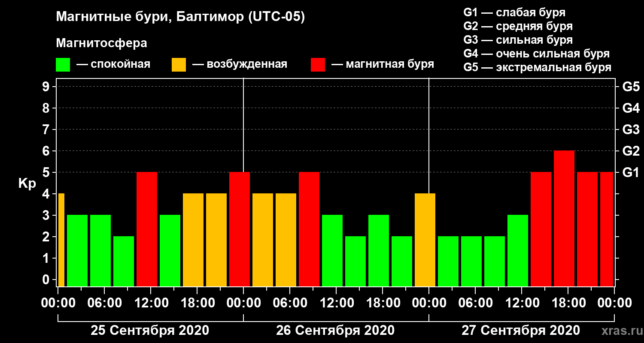Click the '27 Сентября 2020' date label

pyautogui.click(x=521, y=331)
